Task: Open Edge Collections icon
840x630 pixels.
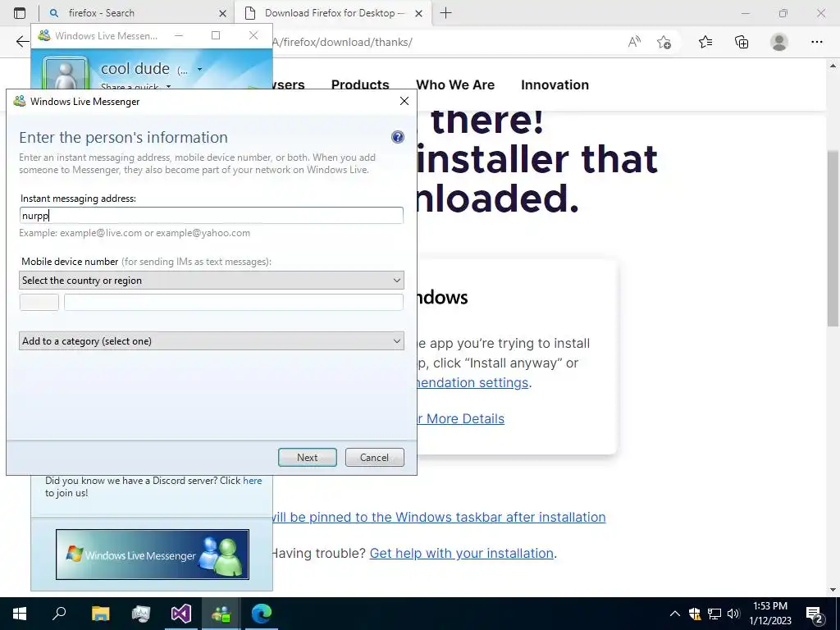Action: (x=742, y=42)
